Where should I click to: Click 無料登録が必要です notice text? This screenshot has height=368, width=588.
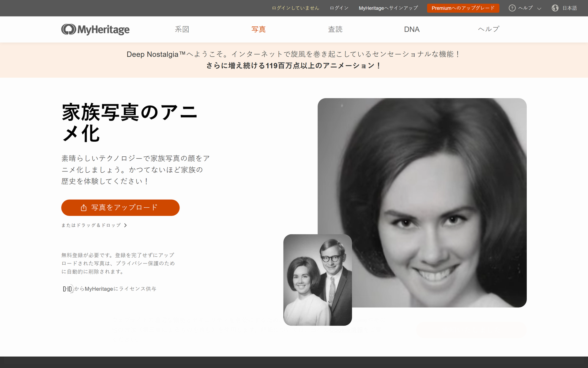point(118,263)
